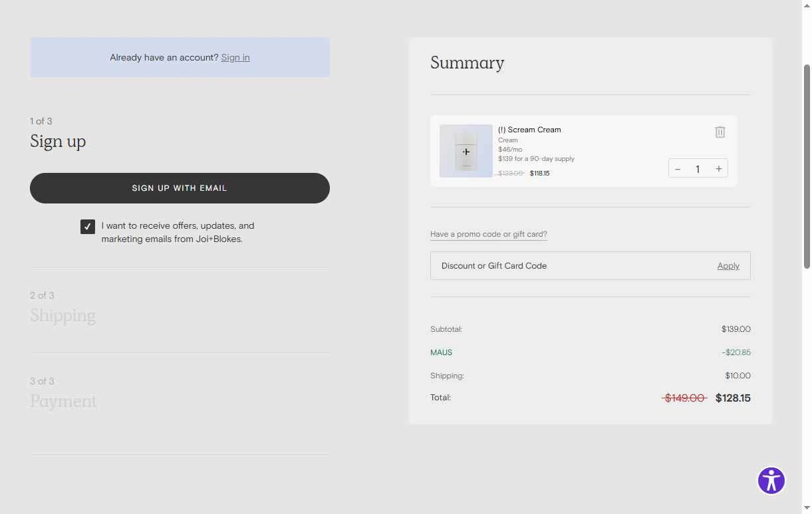Click the Summary heading
The width and height of the screenshot is (812, 514).
(467, 63)
